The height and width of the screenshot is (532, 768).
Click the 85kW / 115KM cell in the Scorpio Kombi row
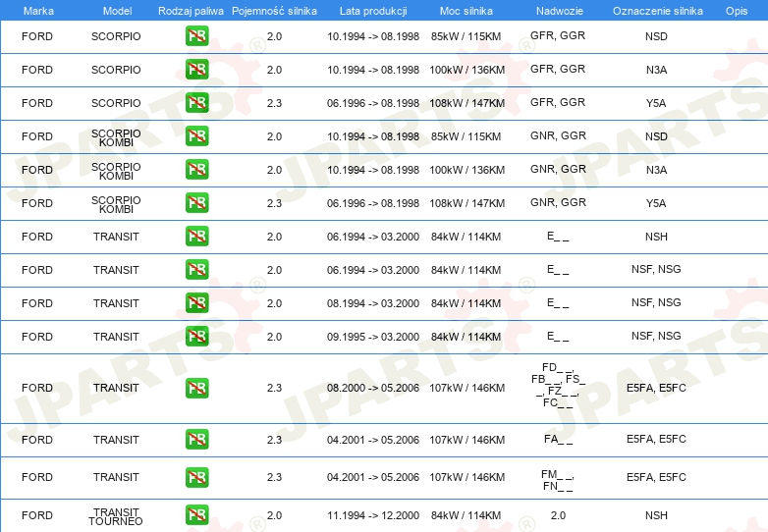pos(466,136)
